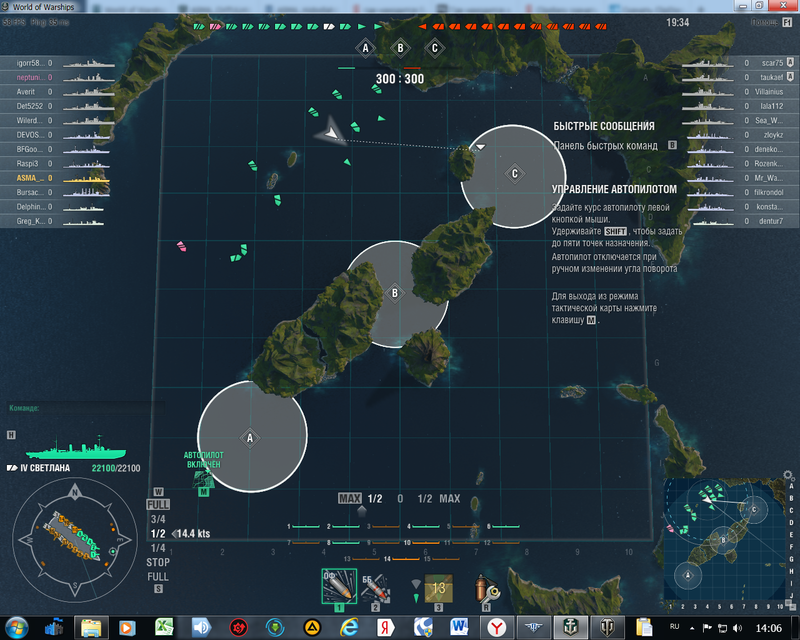Select enemy player taukaef
This screenshot has width=800, height=640.
(x=740, y=77)
